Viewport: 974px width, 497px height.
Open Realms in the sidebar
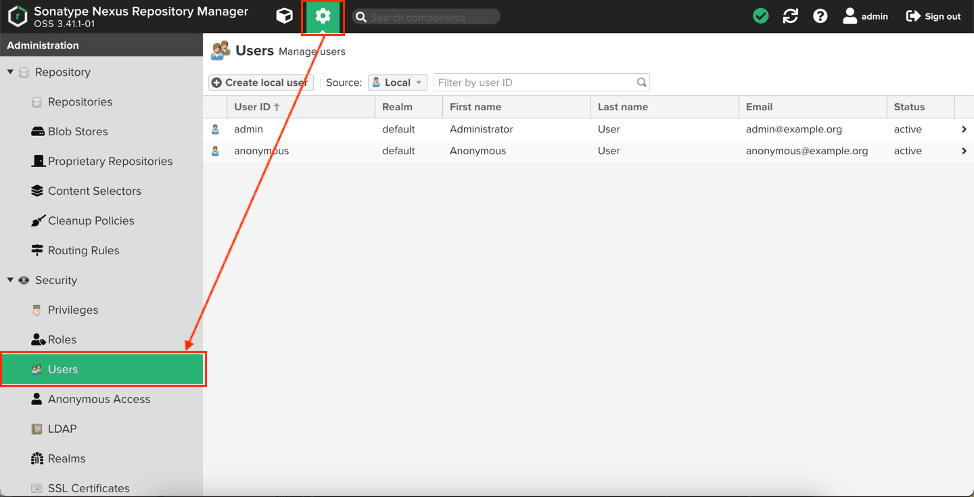click(66, 458)
